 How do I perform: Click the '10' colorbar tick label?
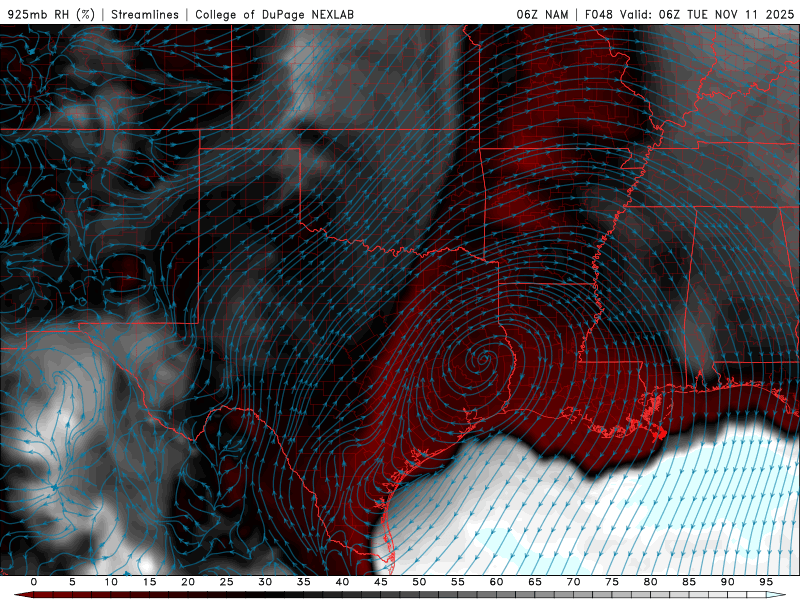click(111, 582)
